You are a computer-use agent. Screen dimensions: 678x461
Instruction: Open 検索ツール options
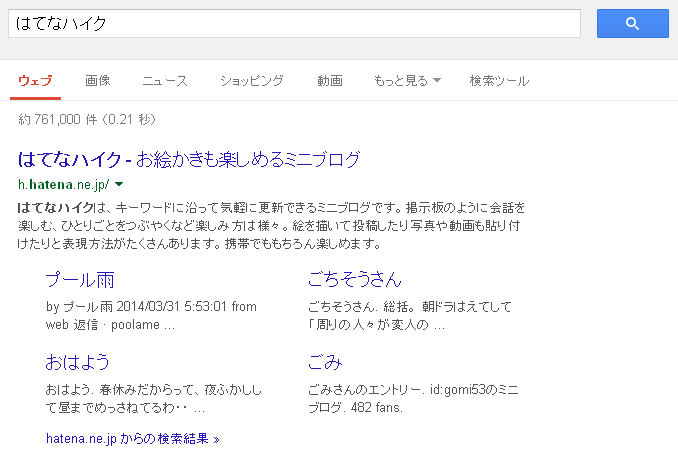(499, 80)
